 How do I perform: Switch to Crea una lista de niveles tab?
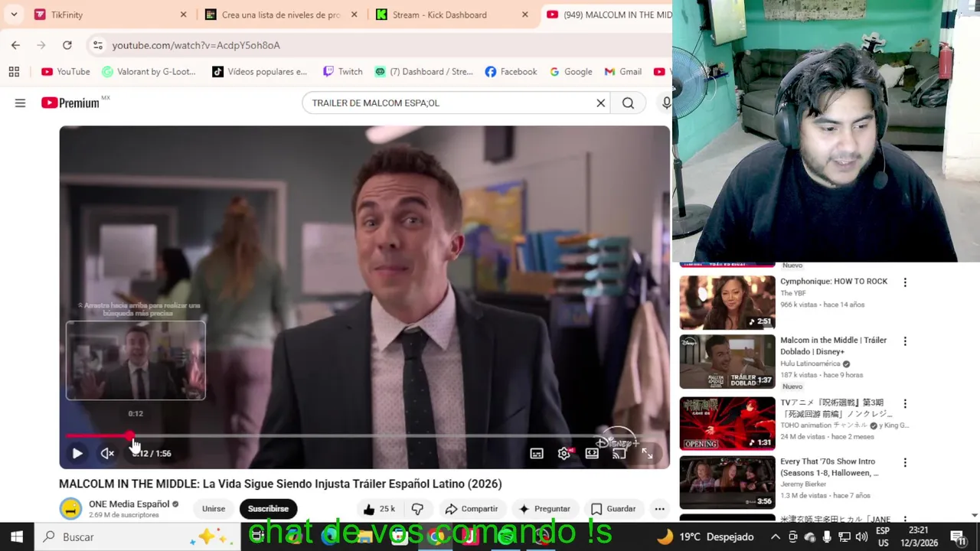coord(280,15)
